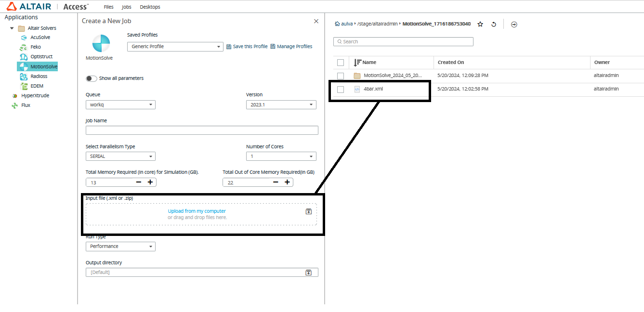
Task: Increase Total Out of Core Memory value
Action: tap(287, 182)
